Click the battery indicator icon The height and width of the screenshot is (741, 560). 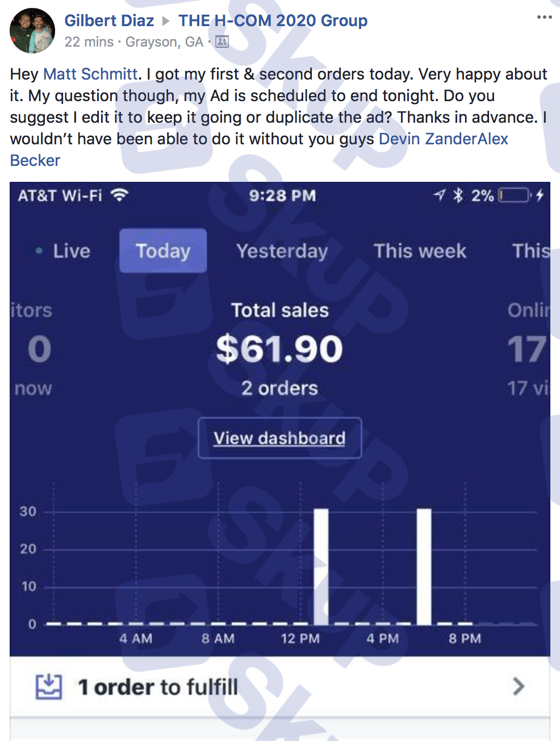coord(515,195)
